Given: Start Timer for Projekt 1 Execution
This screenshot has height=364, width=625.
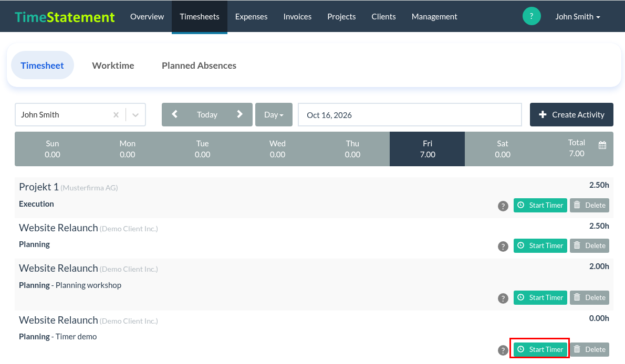Looking at the screenshot, I should click(x=540, y=205).
